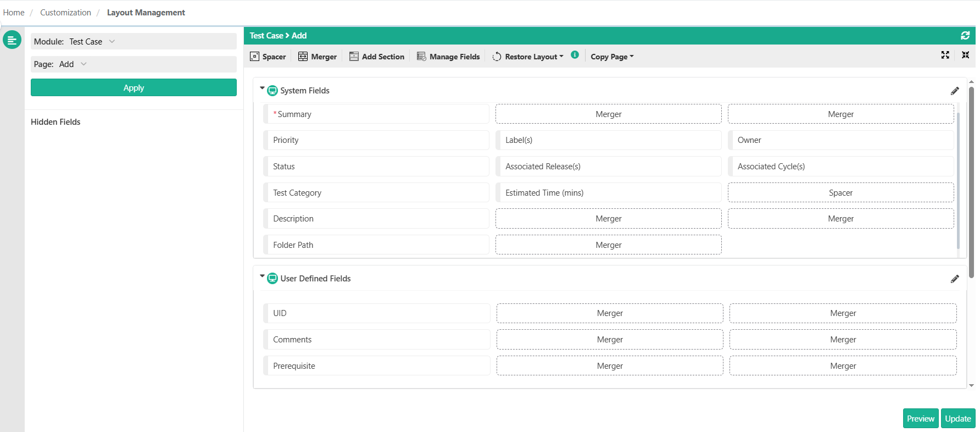The height and width of the screenshot is (432, 980).
Task: Edit the User Defined Fields section pencil
Action: 955,279
